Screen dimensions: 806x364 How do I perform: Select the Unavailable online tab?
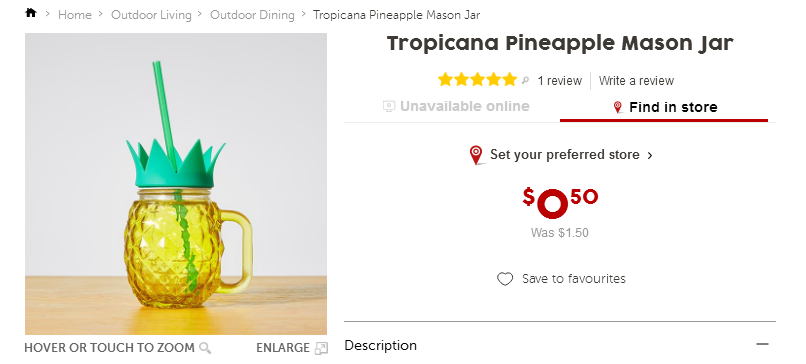point(456,106)
